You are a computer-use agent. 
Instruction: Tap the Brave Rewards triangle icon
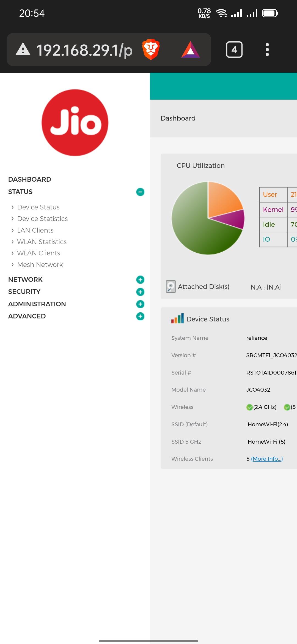pos(190,50)
